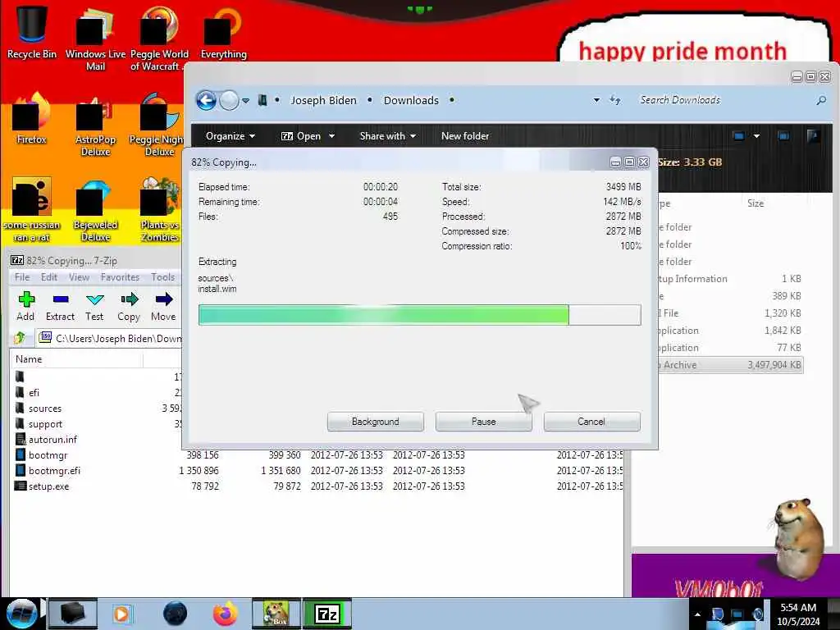This screenshot has height=630, width=840.
Task: Click Joseph Biden in the breadcrumb path
Action: (x=323, y=100)
